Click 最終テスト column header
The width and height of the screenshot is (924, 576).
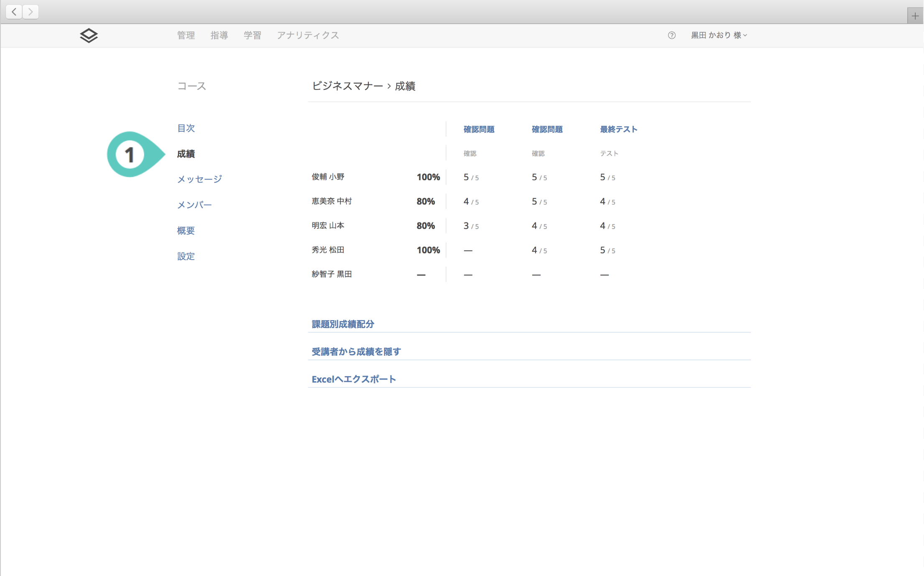pyautogui.click(x=618, y=129)
